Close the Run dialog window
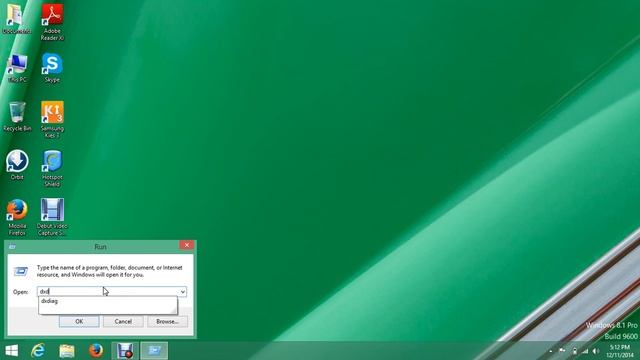Image resolution: width=640 pixels, height=360 pixels. 187,245
